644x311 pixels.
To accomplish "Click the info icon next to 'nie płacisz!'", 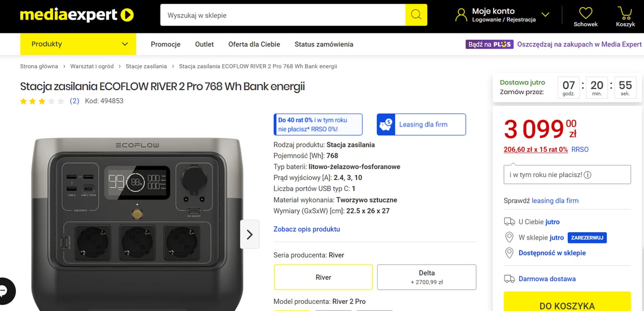I will click(587, 175).
